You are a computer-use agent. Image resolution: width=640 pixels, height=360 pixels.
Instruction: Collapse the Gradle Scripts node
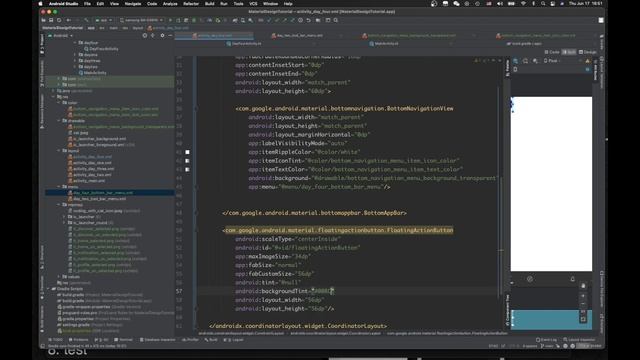(49, 289)
